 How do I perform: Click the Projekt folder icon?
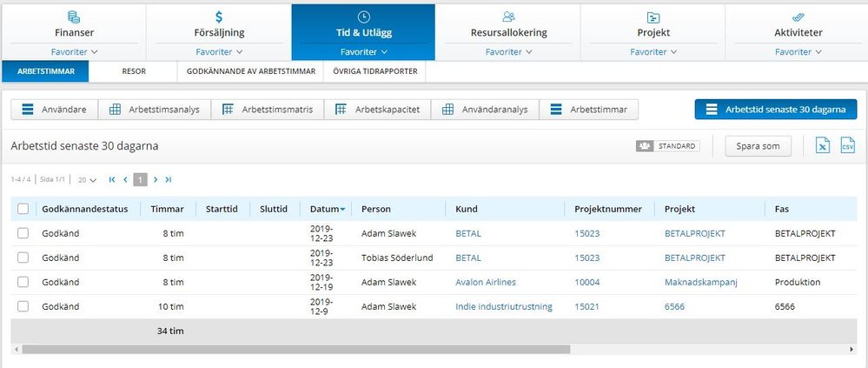(653, 17)
